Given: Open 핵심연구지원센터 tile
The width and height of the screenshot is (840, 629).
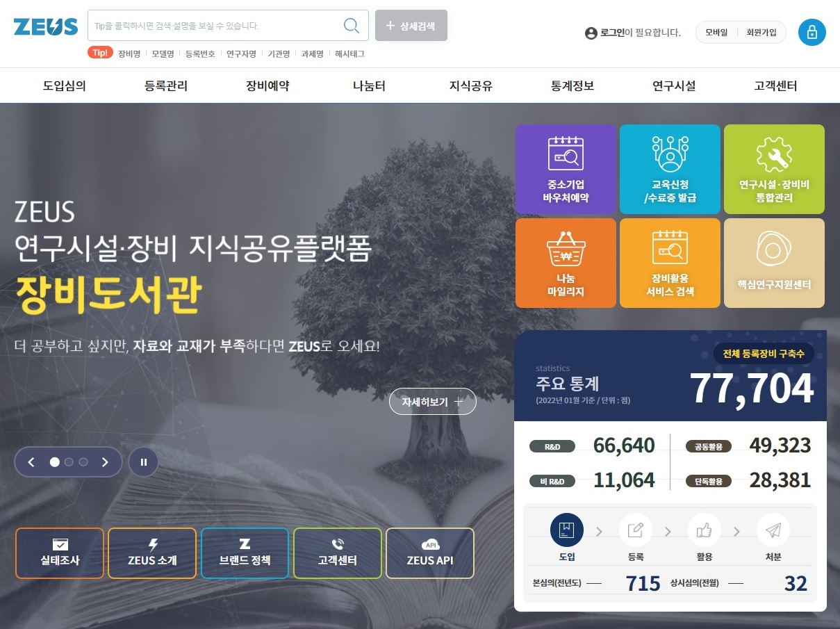Looking at the screenshot, I should pyautogui.click(x=774, y=263).
